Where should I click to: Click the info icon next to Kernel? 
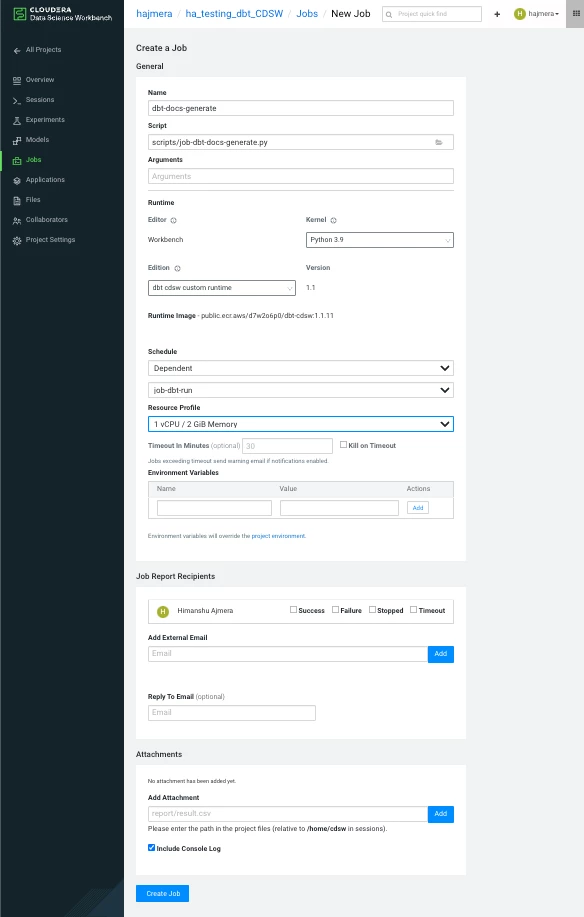tap(334, 220)
